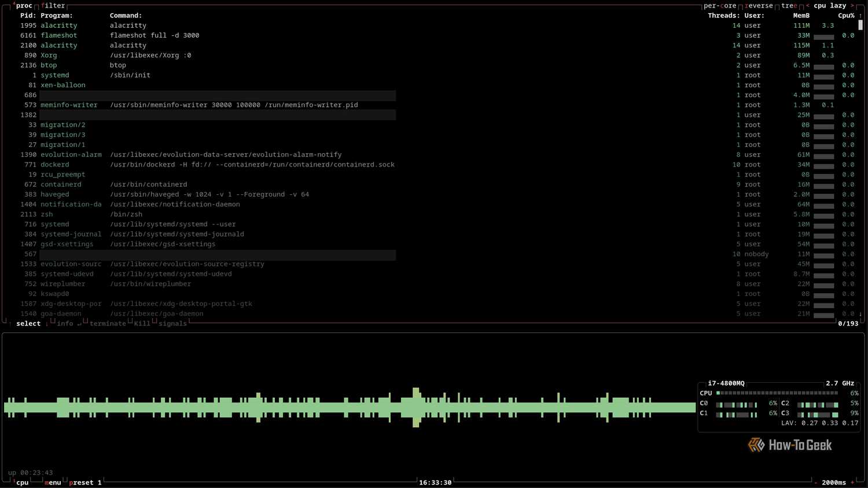Image resolution: width=868 pixels, height=488 pixels.
Task: Click the up arrow next to select
Action: [10, 324]
